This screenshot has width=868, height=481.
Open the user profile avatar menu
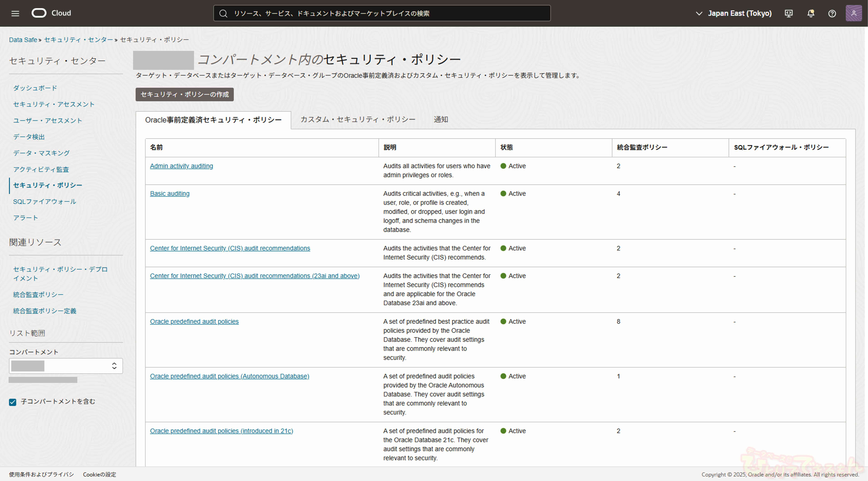[x=854, y=13]
